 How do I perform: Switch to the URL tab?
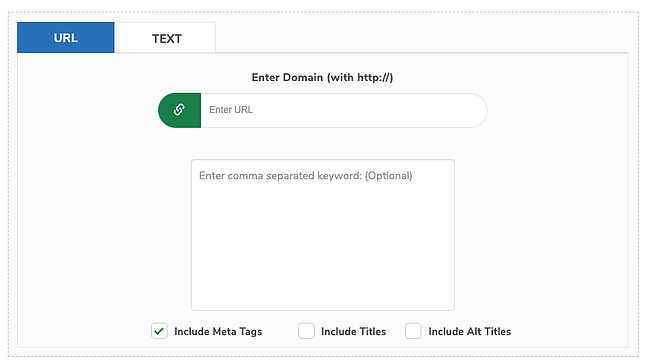pos(66,38)
